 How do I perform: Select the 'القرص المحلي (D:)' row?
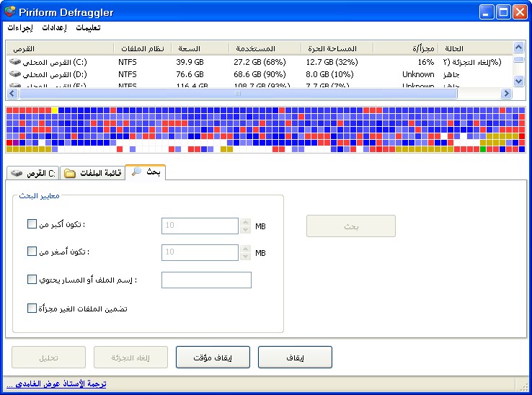(x=259, y=74)
